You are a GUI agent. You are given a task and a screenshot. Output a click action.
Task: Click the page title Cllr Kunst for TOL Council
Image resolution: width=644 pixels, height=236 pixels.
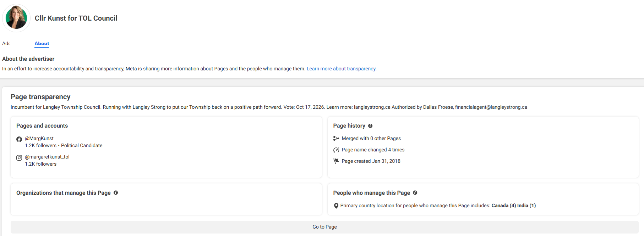76,18
